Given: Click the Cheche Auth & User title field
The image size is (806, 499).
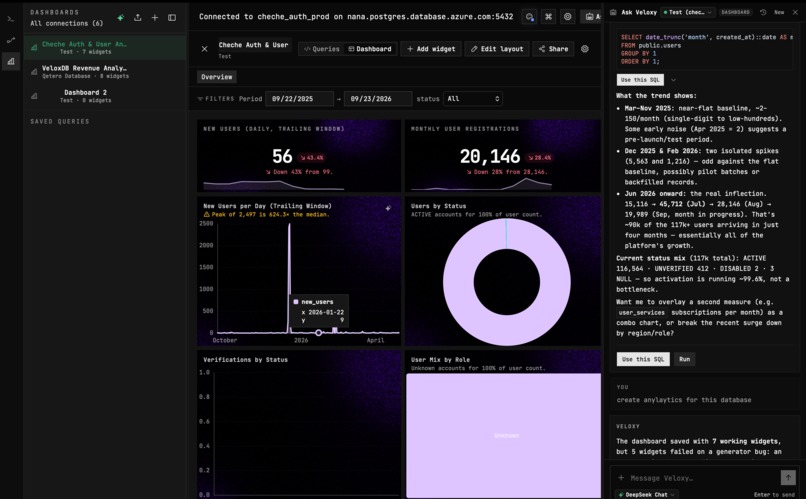Looking at the screenshot, I should [x=254, y=45].
